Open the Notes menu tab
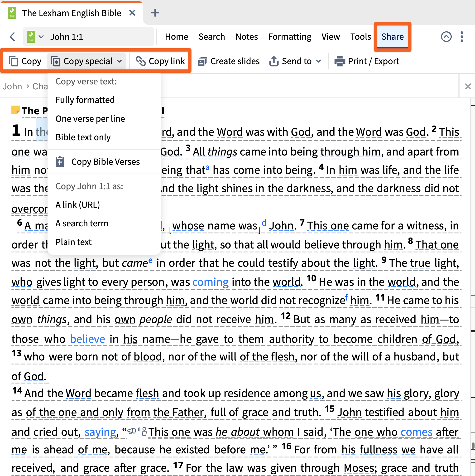 click(246, 37)
